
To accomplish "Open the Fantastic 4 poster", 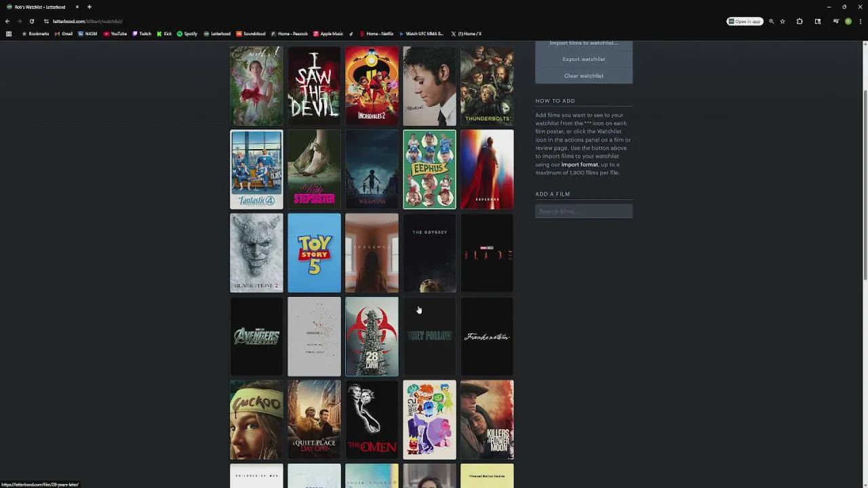I will tap(256, 169).
